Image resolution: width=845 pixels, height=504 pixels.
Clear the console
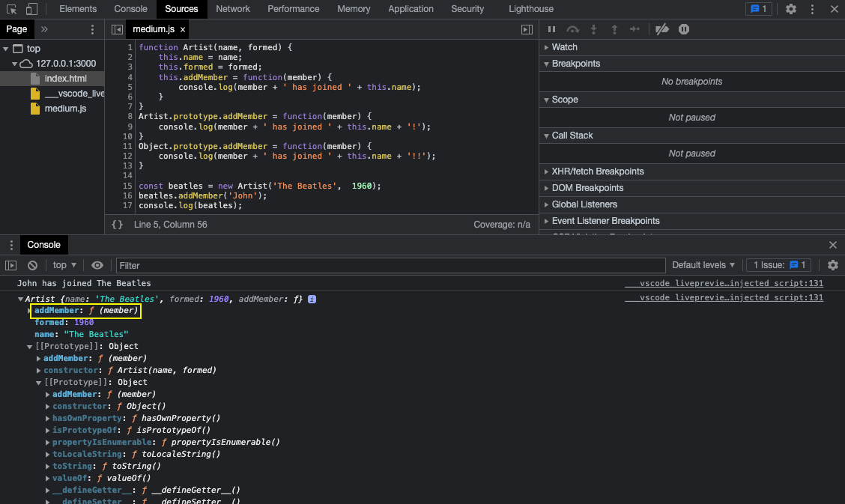(x=32, y=265)
